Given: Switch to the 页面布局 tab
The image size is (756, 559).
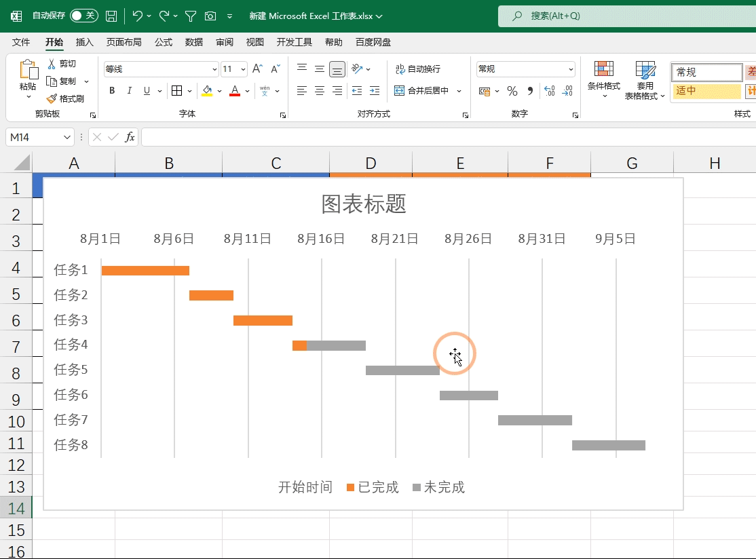Looking at the screenshot, I should pyautogui.click(x=124, y=43).
